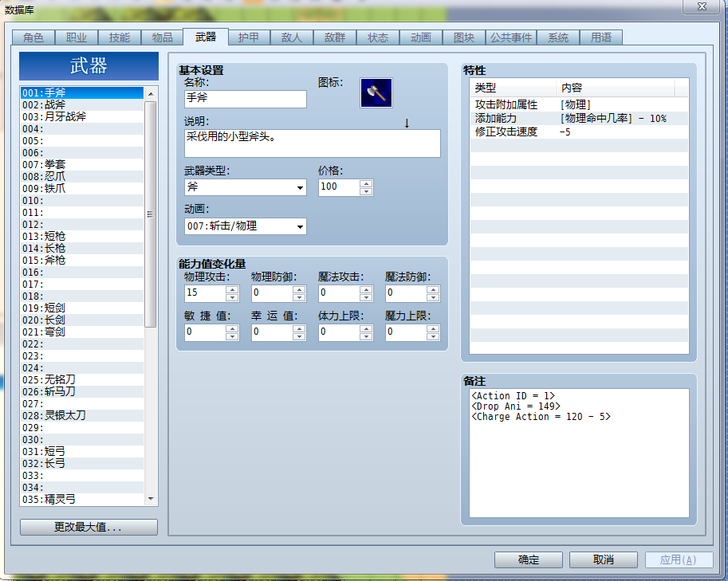Decrease the 价格 value with the down arrow

[x=366, y=191]
